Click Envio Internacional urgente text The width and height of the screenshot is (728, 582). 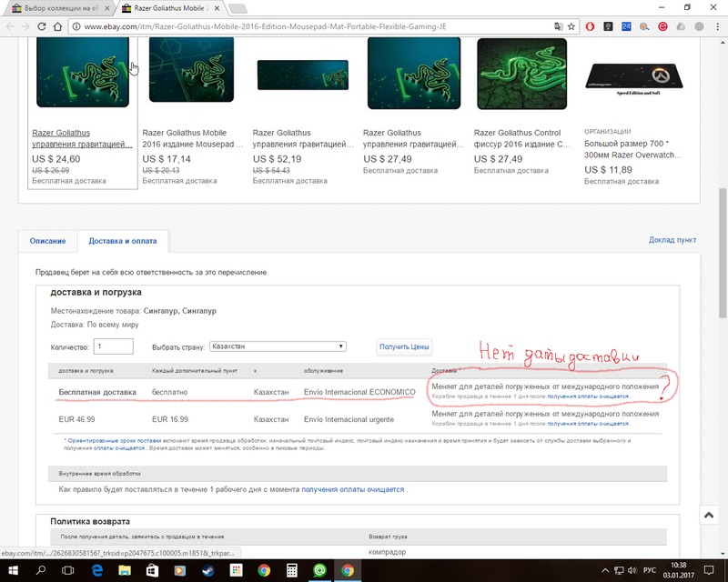coord(349,419)
